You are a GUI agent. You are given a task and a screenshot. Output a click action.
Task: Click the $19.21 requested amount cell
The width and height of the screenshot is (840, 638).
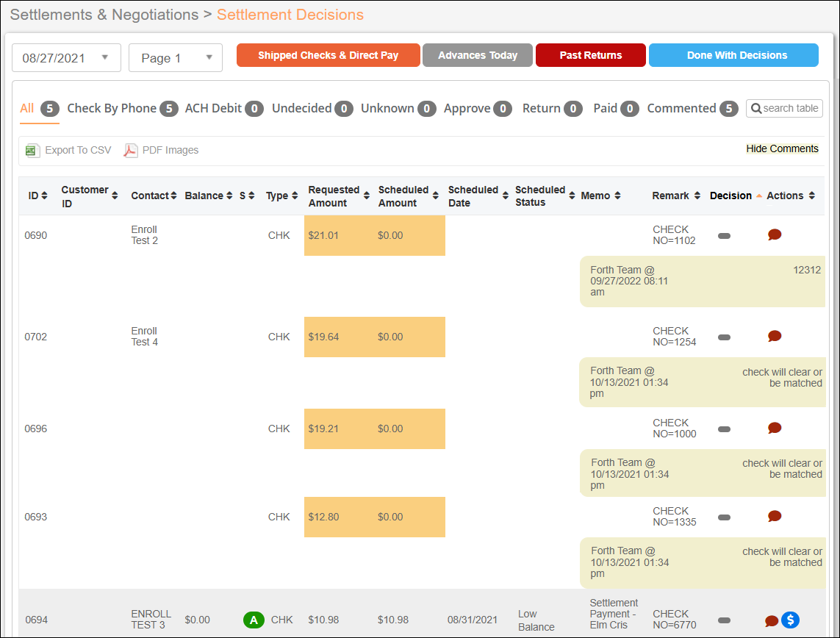(323, 429)
